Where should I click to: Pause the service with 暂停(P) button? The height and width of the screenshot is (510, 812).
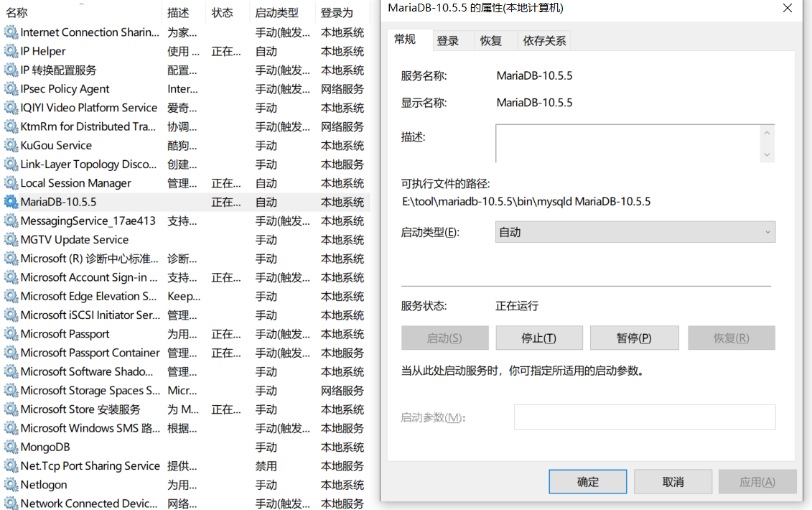click(x=635, y=338)
